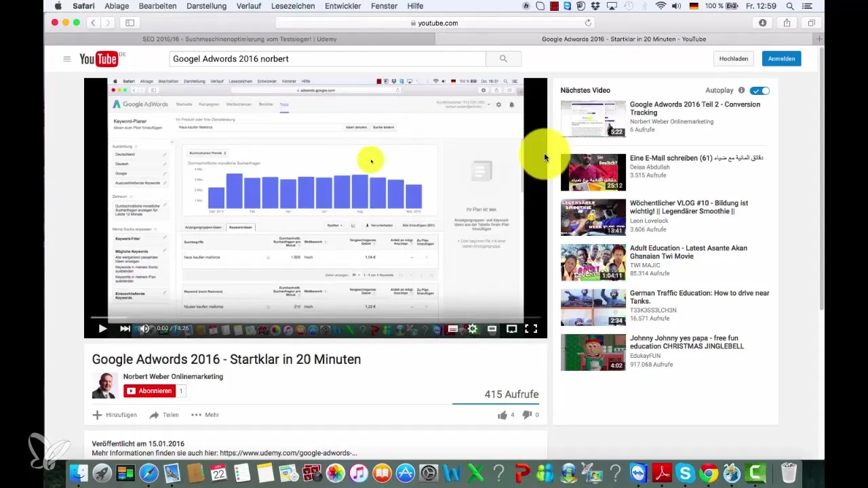
Task: Switch player to theater mode
Action: pyautogui.click(x=492, y=329)
